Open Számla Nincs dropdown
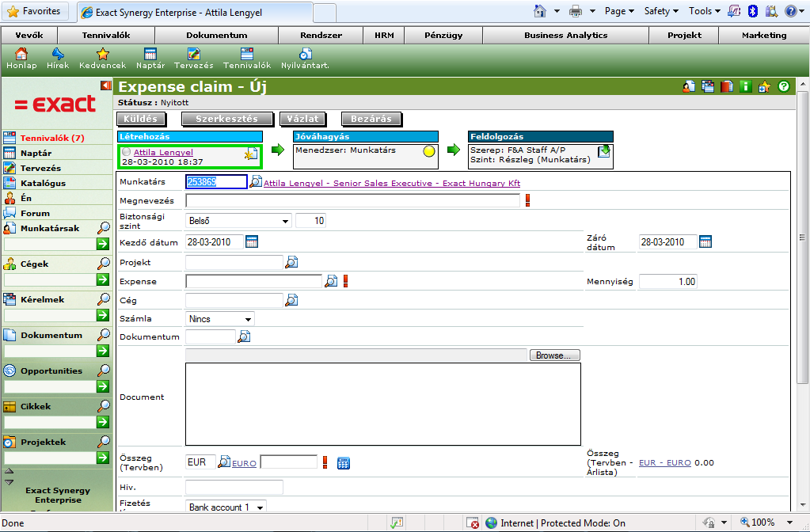810x532 pixels. pos(219,319)
